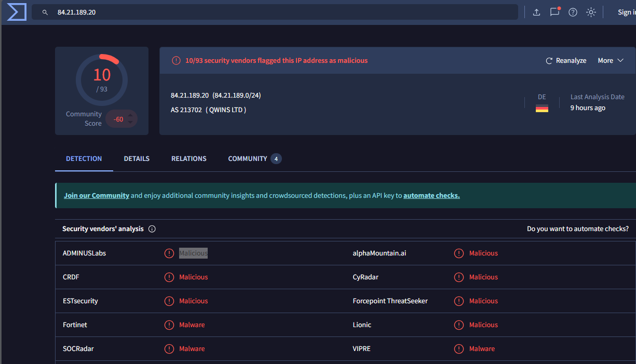Click the Join our Community link
The width and height of the screenshot is (636, 364).
tap(97, 196)
